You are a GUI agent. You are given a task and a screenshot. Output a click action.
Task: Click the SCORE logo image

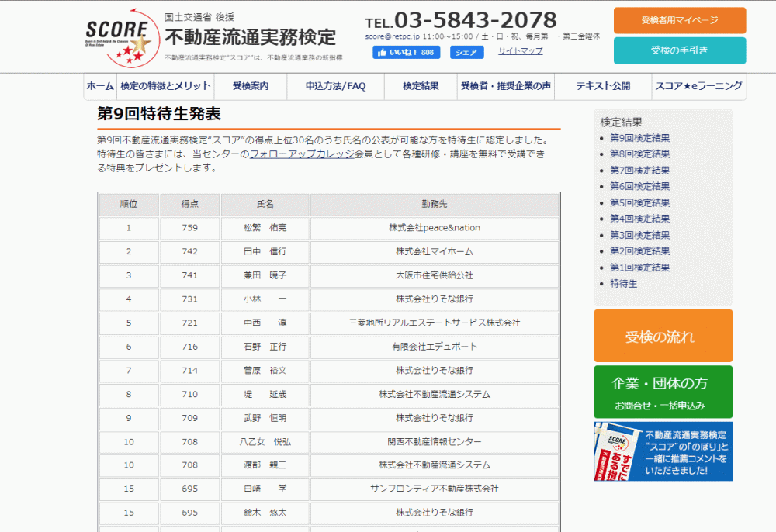117,36
